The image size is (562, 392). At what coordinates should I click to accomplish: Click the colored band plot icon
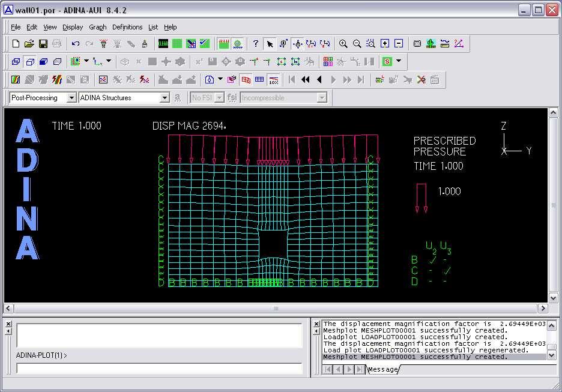tap(16, 80)
